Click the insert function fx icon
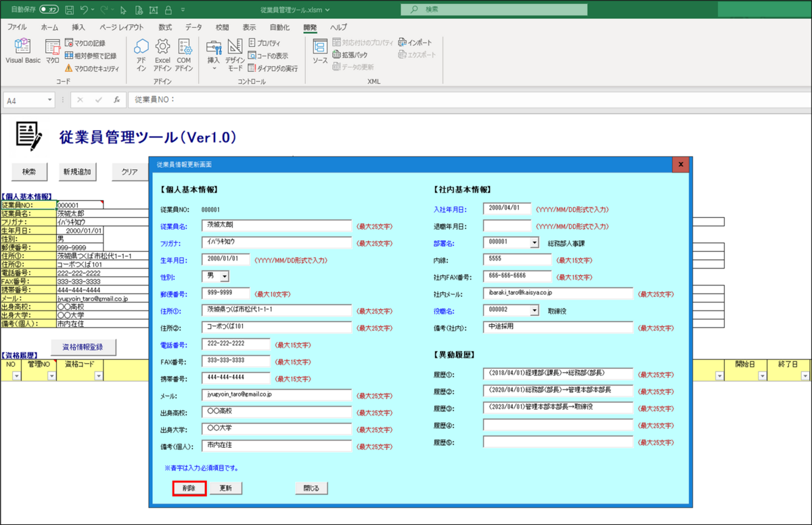Viewport: 812px width, 525px height. [116, 99]
